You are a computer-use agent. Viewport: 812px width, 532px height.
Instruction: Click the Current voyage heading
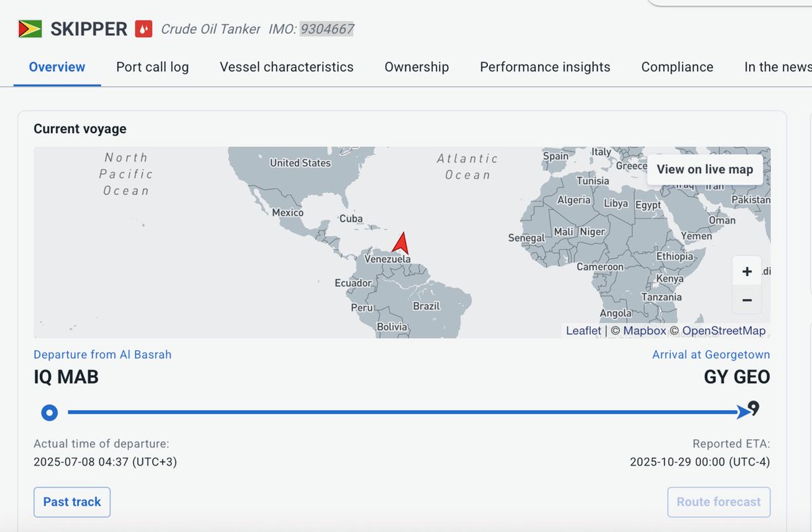(80, 129)
